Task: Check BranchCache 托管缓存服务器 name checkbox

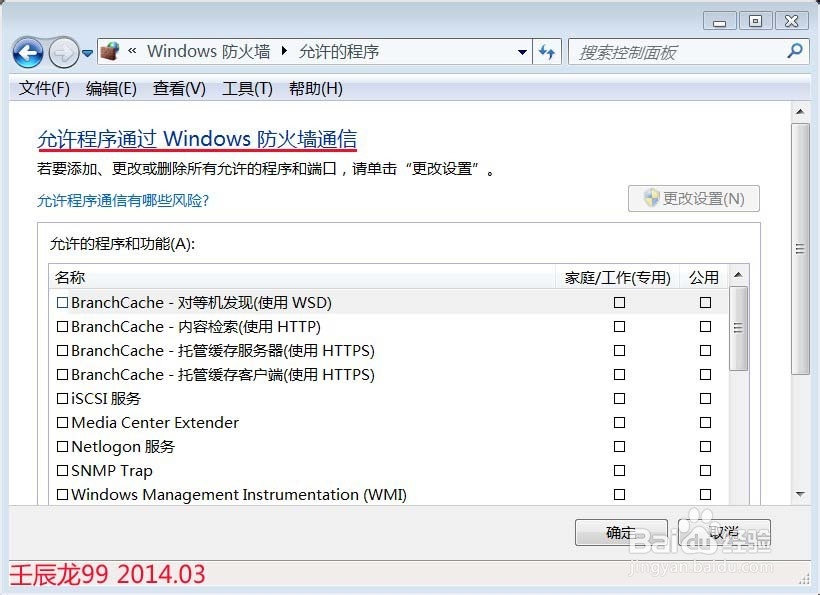Action: (x=62, y=351)
